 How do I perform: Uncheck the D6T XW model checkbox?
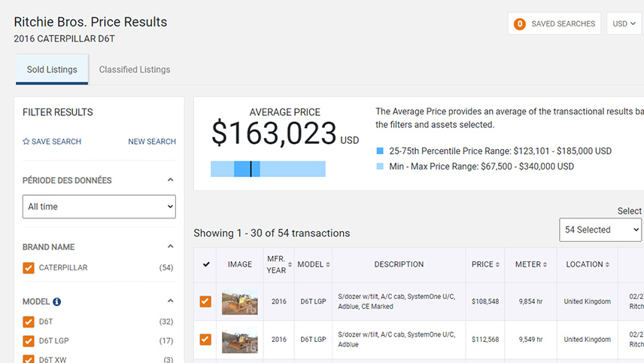[29, 359]
